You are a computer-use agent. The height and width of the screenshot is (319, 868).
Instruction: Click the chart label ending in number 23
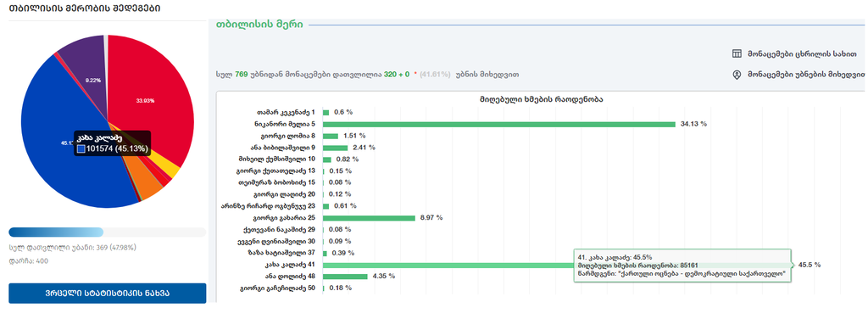269,206
